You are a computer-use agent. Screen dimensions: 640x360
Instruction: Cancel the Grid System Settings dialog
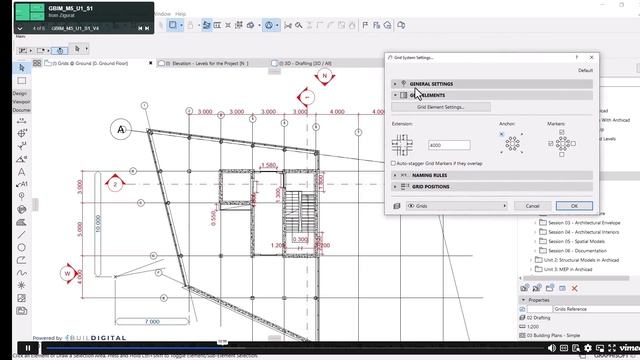pyautogui.click(x=532, y=206)
